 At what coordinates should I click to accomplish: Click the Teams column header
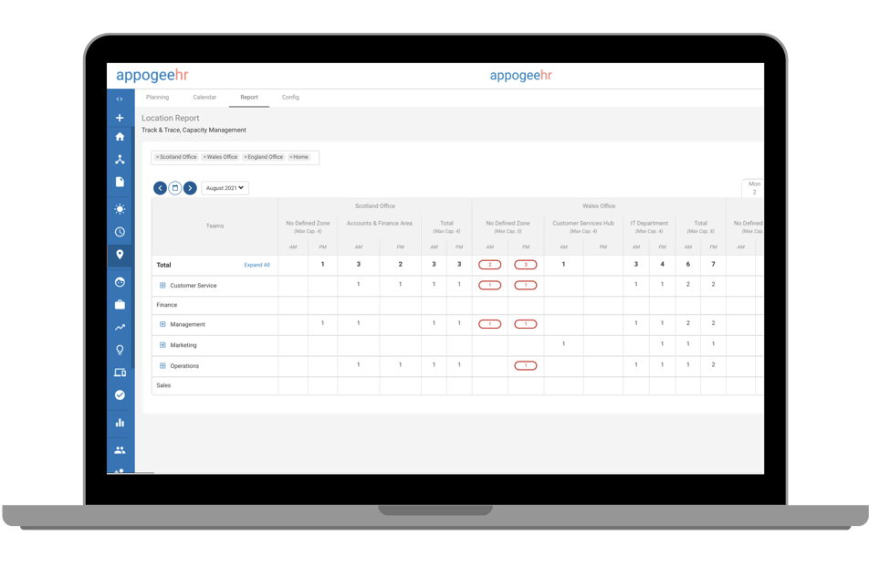pos(215,226)
